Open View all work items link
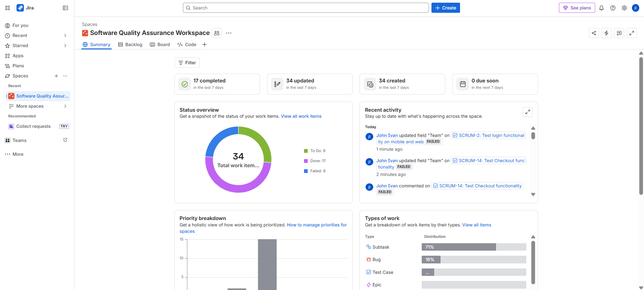Viewport: 644px width, 290px height. tap(301, 116)
